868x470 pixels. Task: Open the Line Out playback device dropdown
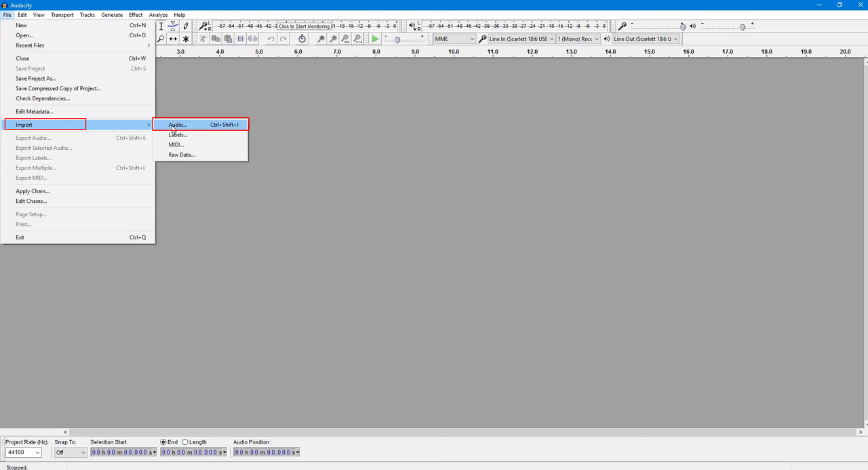click(x=646, y=39)
